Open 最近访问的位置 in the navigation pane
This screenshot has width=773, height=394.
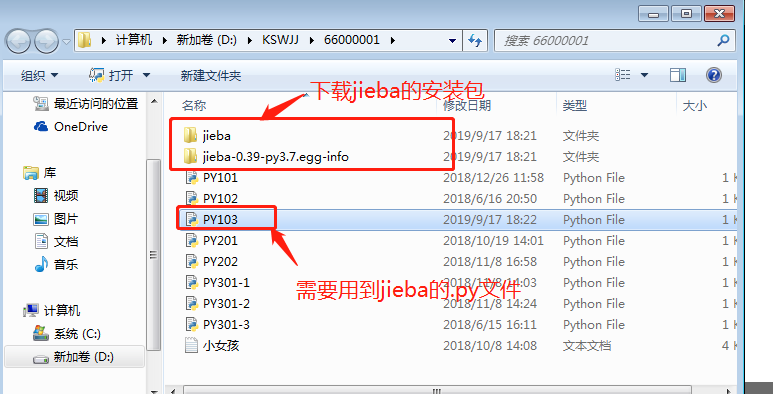coord(85,104)
